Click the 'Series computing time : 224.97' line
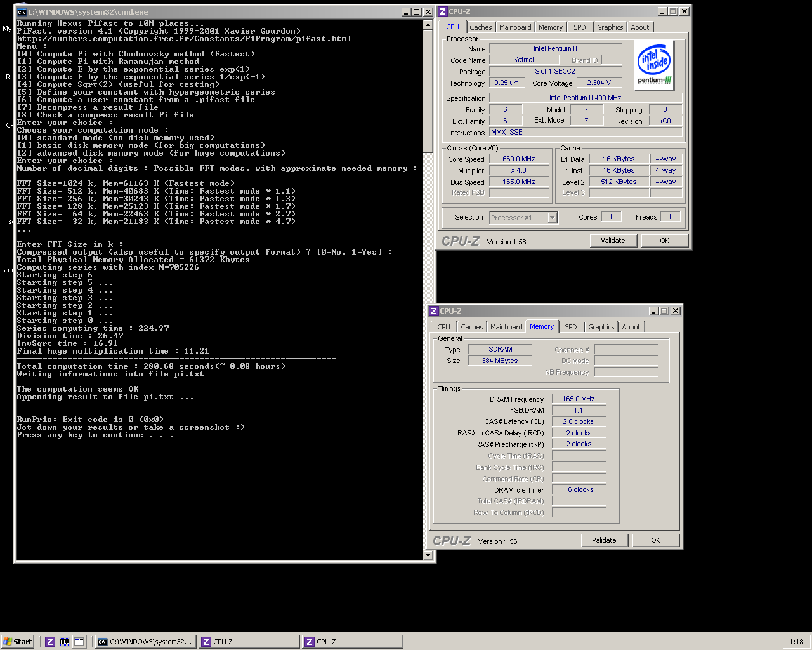Image resolution: width=812 pixels, height=650 pixels. point(93,328)
